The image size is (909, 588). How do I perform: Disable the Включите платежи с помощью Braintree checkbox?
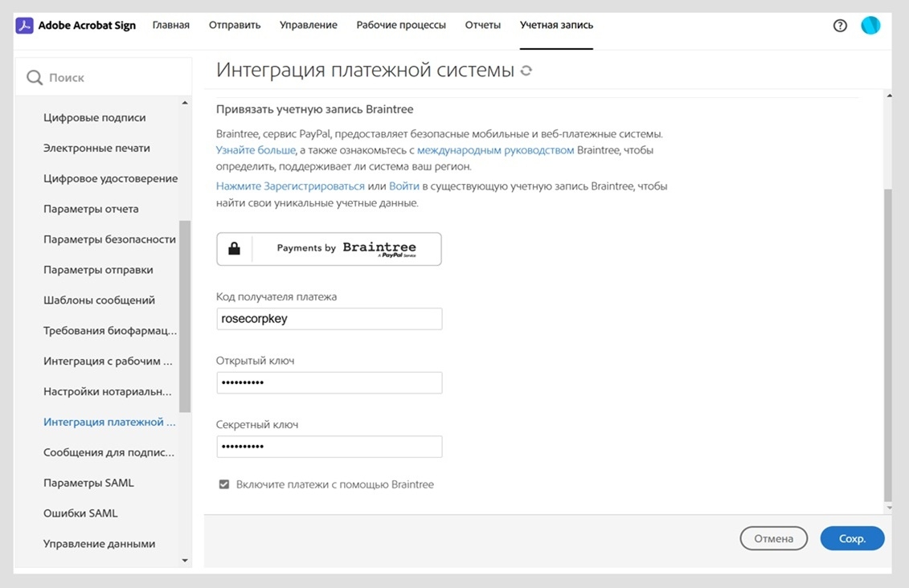click(x=223, y=484)
